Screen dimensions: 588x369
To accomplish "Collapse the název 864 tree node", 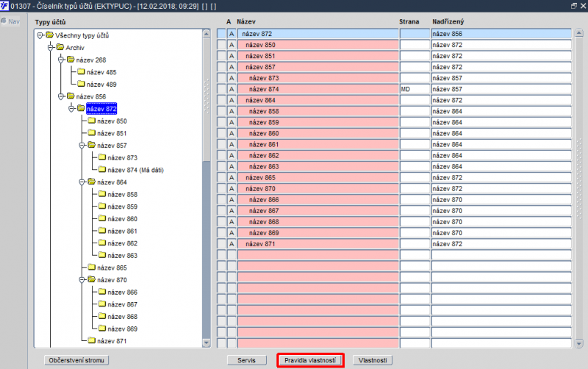I will pos(82,182).
